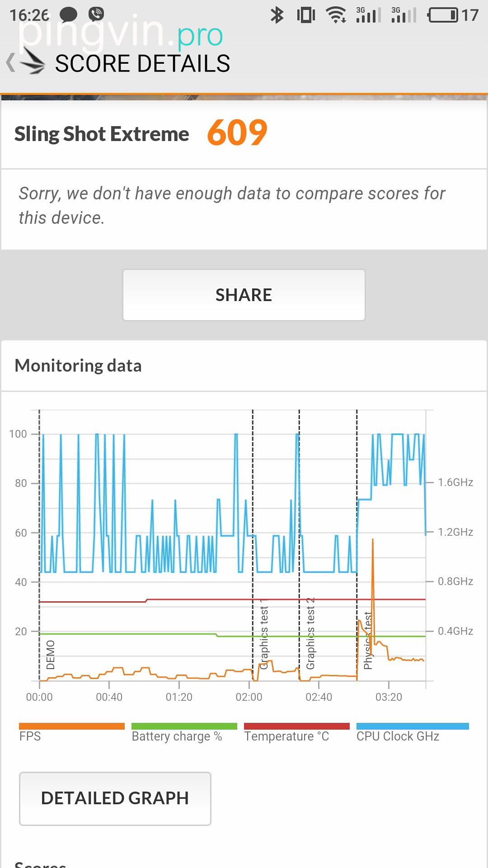Tap the battery status icon
Viewport: 488px width, 868px height.
tap(443, 15)
